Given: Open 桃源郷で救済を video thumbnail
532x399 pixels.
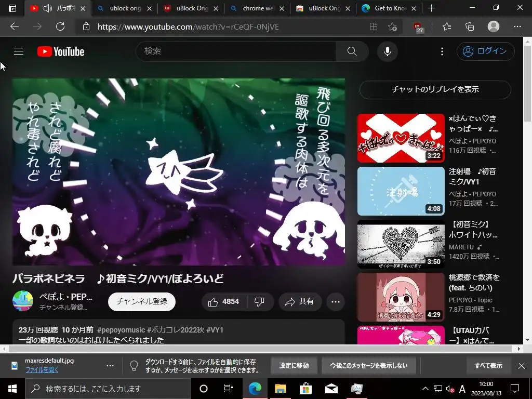Looking at the screenshot, I should point(401,297).
